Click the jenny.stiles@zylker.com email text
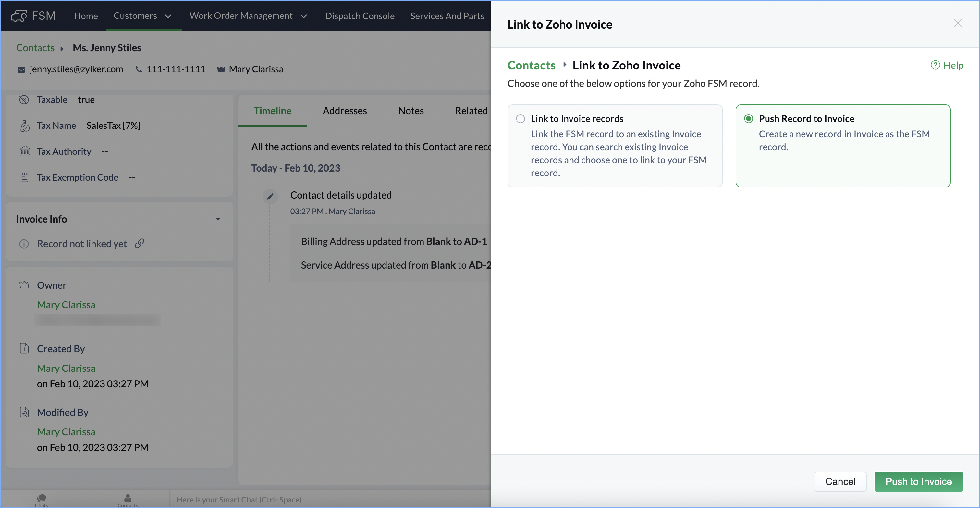Viewport: 980px width, 508px height. (x=76, y=69)
